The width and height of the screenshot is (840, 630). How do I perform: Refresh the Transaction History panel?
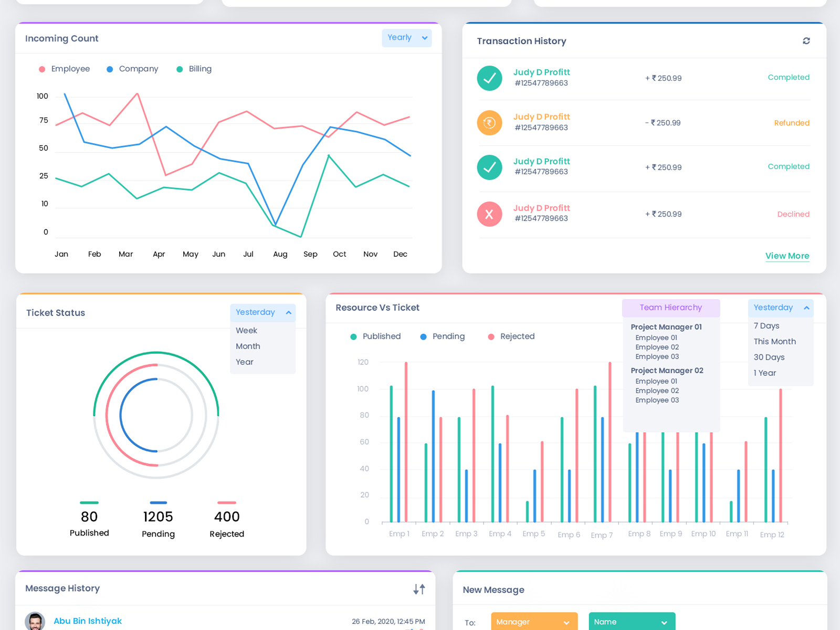tap(806, 41)
